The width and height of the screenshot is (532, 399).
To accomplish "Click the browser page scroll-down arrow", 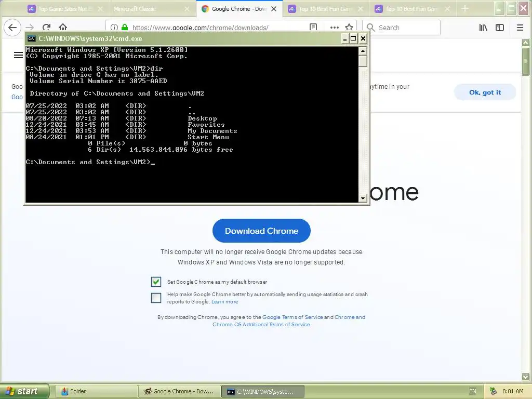I will click(x=526, y=377).
